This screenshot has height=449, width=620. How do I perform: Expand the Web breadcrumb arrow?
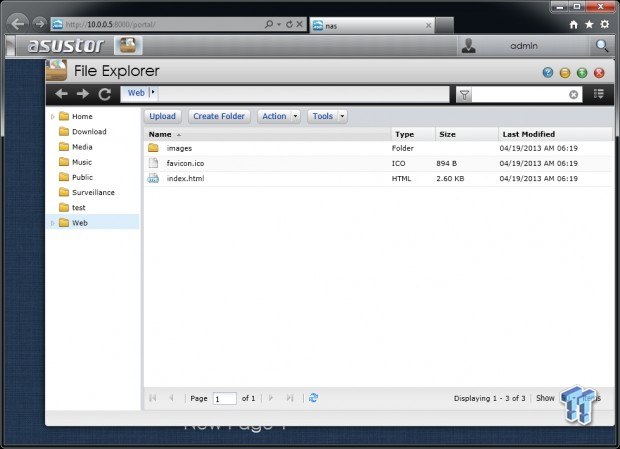(153, 92)
